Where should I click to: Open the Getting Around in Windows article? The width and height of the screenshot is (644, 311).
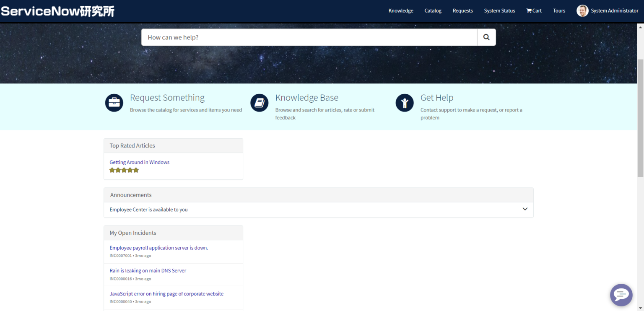pos(139,162)
